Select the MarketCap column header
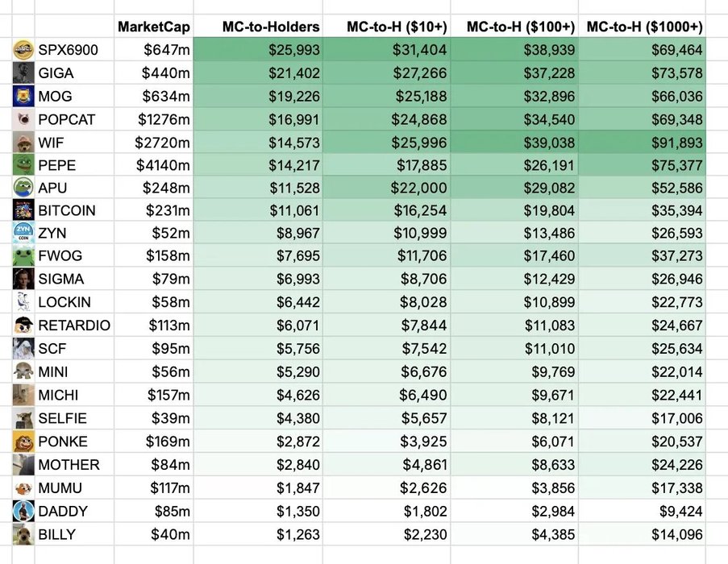This screenshot has height=564, width=728. [x=154, y=27]
